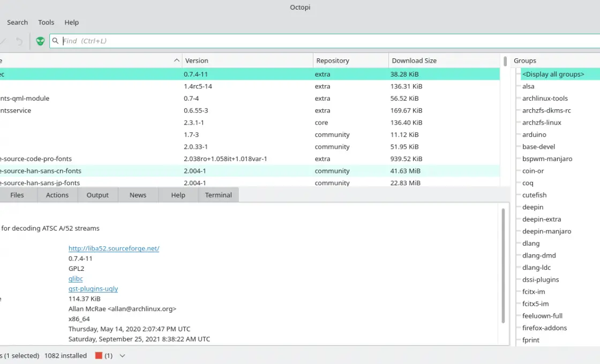The width and height of the screenshot is (600, 364).
Task: Select the dlang-dmd group
Action: point(539,255)
